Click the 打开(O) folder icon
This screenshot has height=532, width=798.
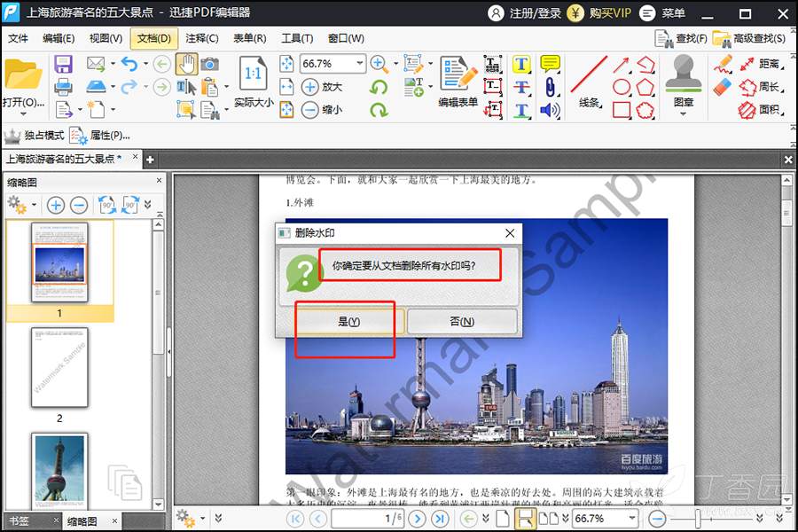click(x=23, y=74)
